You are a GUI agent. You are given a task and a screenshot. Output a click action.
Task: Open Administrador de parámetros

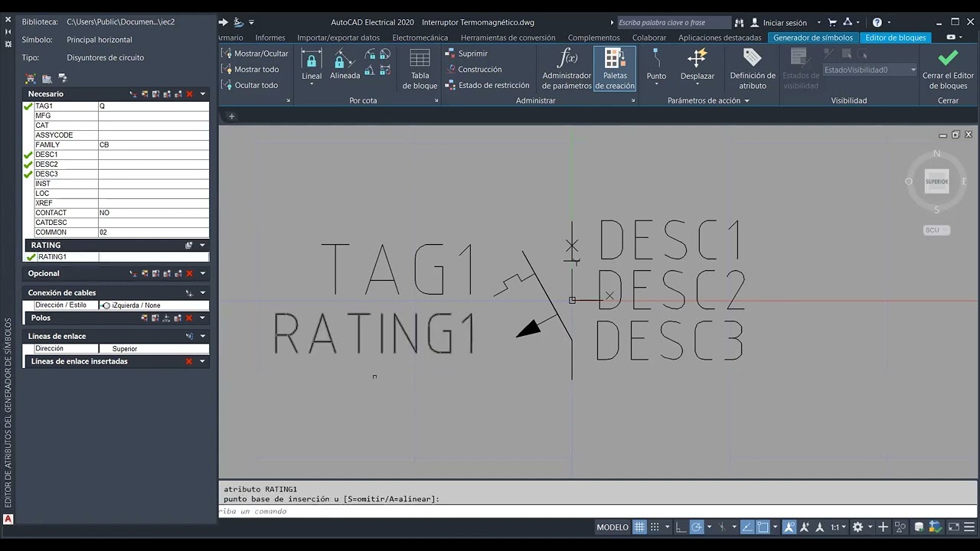[x=567, y=69]
